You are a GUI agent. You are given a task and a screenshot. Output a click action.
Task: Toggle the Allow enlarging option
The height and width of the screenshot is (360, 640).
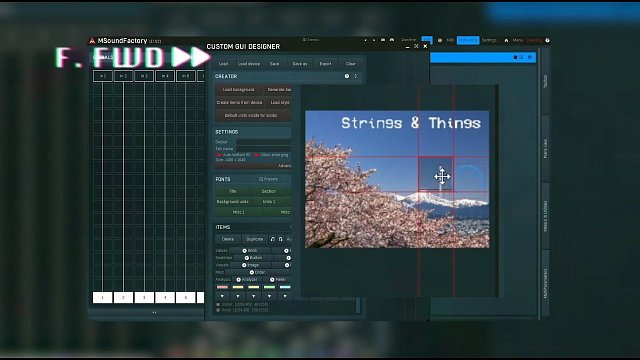pos(271,155)
